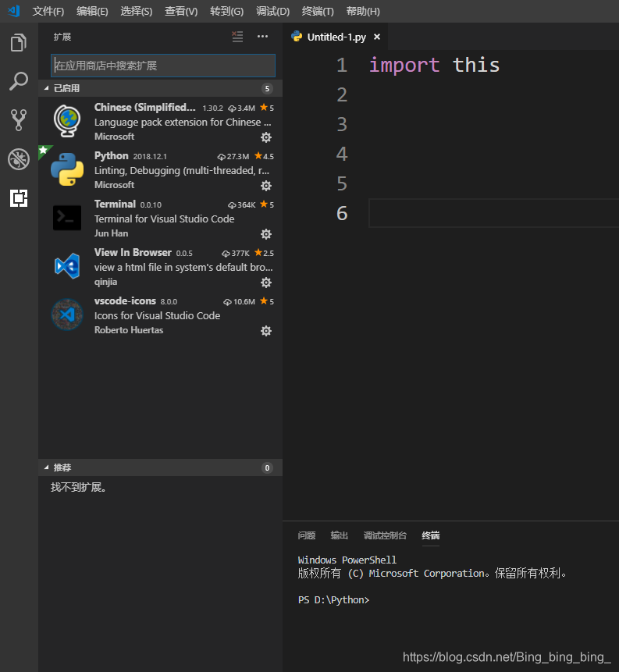Select the Extensions view icon
The image size is (619, 672).
point(19,198)
